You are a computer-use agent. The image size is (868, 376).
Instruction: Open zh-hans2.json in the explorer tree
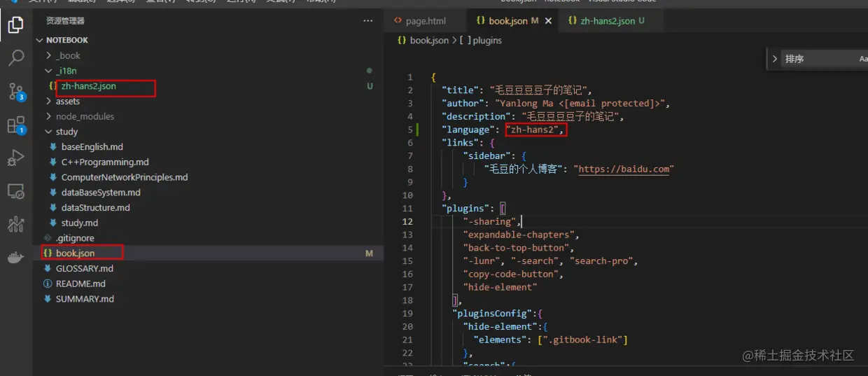(88, 86)
